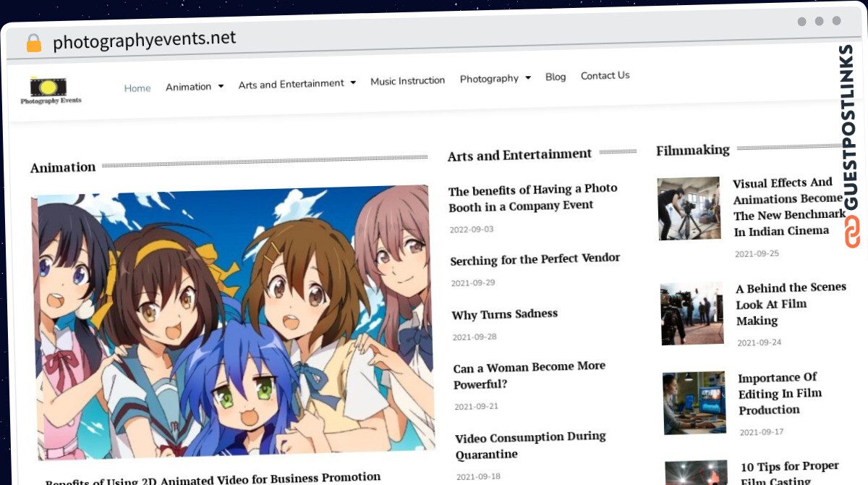
Task: Click the 2022-09-03 post date
Action: (471, 229)
